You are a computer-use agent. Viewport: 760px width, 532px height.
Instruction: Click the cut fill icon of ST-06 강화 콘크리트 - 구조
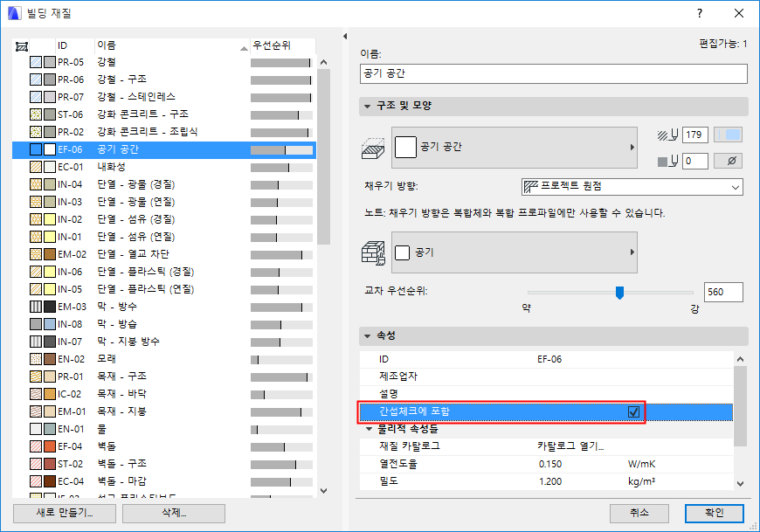[36, 114]
